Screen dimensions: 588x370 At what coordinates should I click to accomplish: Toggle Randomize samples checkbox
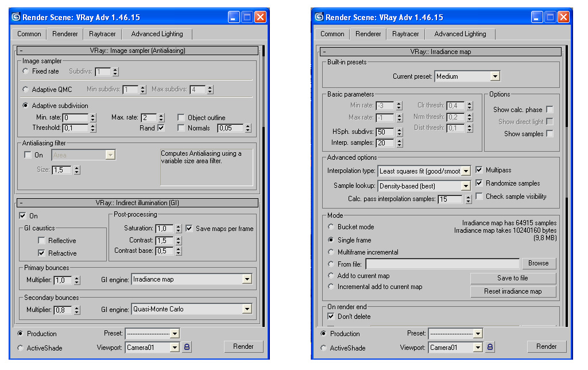[479, 183]
